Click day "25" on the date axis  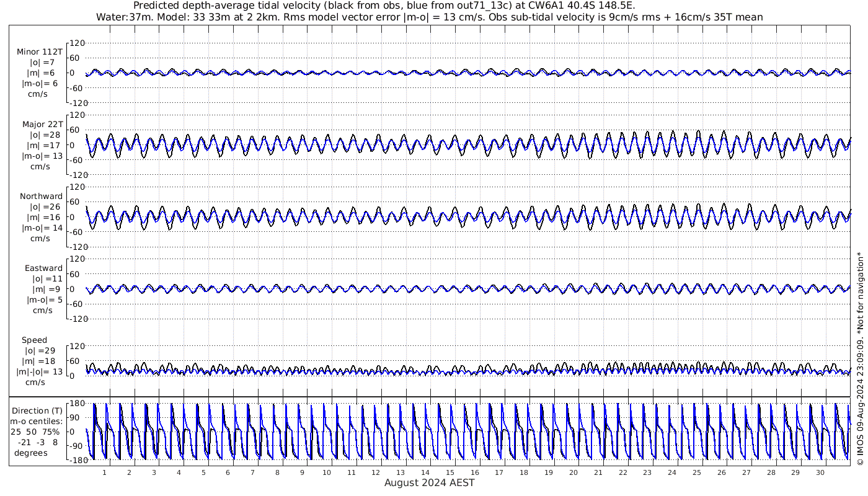pos(697,472)
